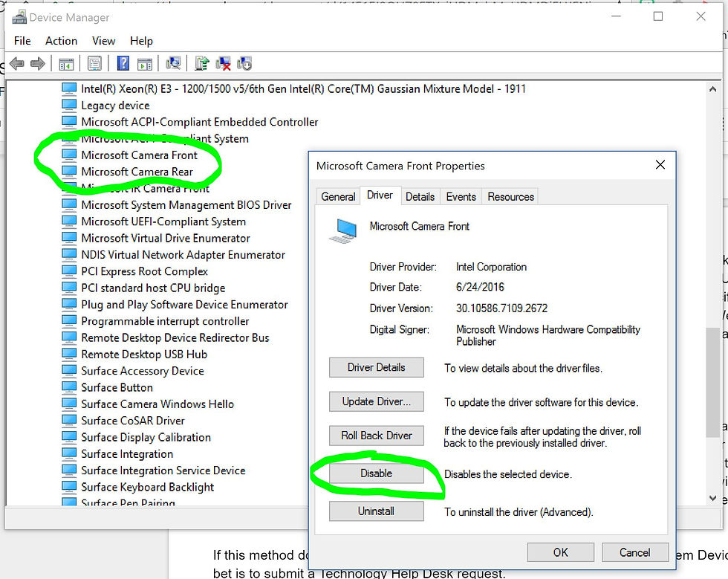Viewport: 728px width, 579px height.
Task: Confirm with the OK button
Action: coord(560,552)
